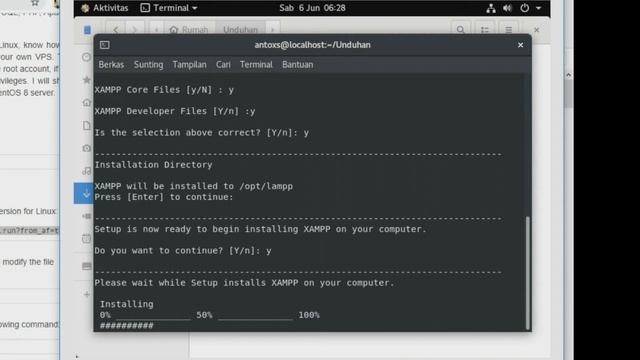This screenshot has width=640, height=360.
Task: Click the volume speaker icon
Action: (507, 8)
